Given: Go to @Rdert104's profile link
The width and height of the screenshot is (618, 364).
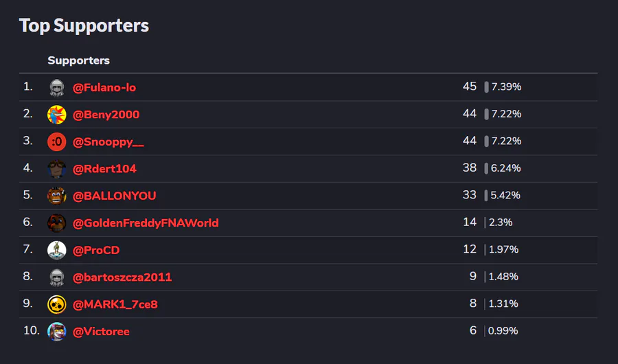Looking at the screenshot, I should coord(104,169).
